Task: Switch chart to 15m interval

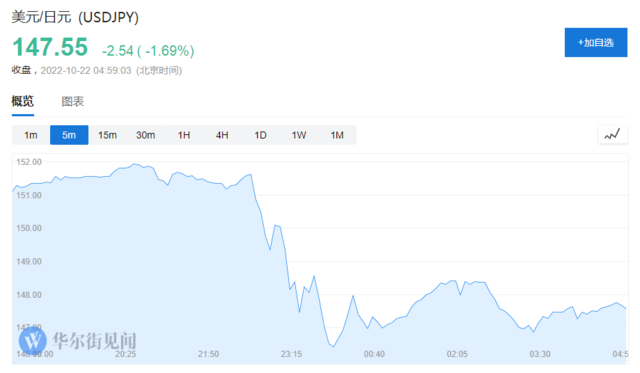Action: click(x=107, y=135)
